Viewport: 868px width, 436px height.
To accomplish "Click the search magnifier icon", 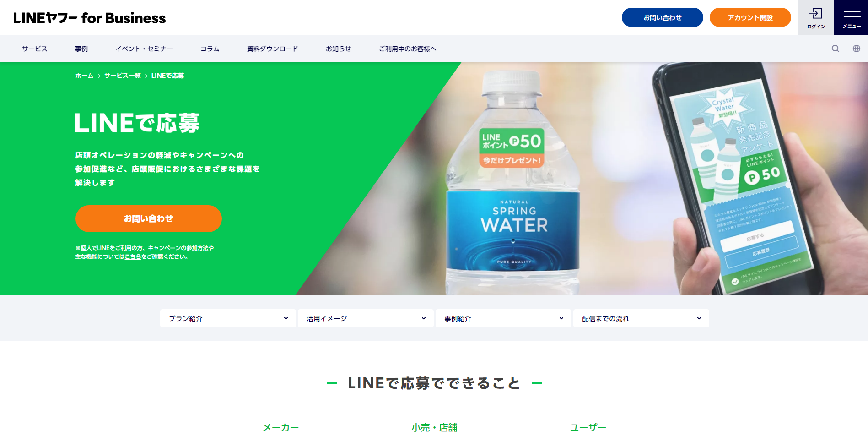I will coord(836,49).
